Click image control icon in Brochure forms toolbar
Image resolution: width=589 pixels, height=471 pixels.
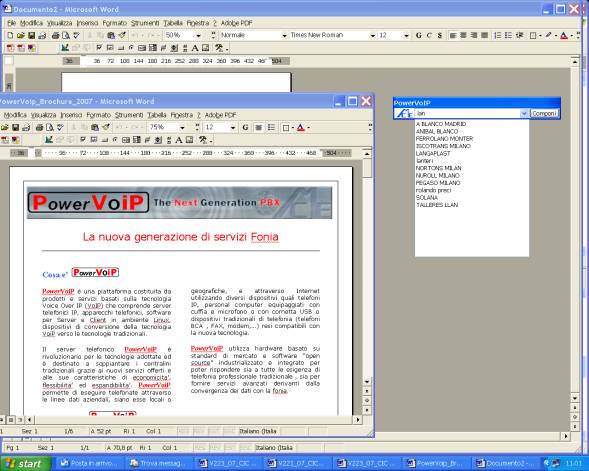(x=189, y=140)
